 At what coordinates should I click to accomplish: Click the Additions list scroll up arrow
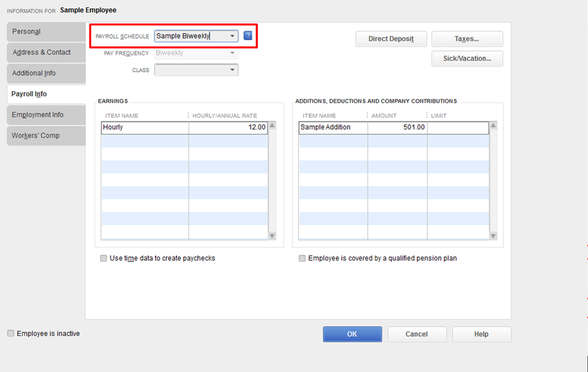(493, 125)
